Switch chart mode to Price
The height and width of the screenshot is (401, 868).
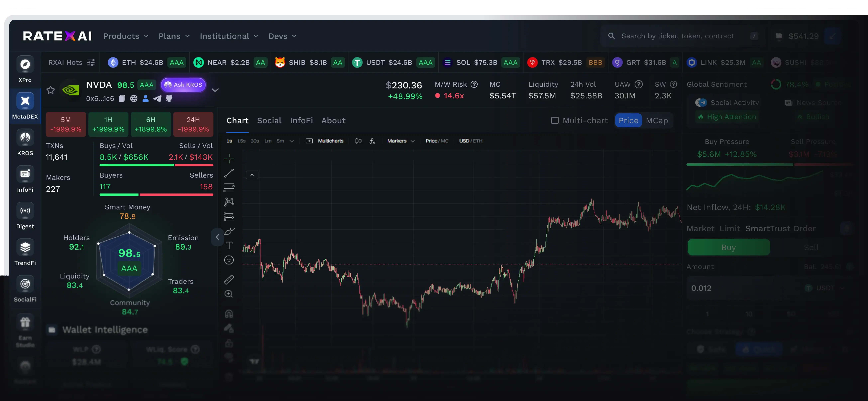[x=628, y=120]
